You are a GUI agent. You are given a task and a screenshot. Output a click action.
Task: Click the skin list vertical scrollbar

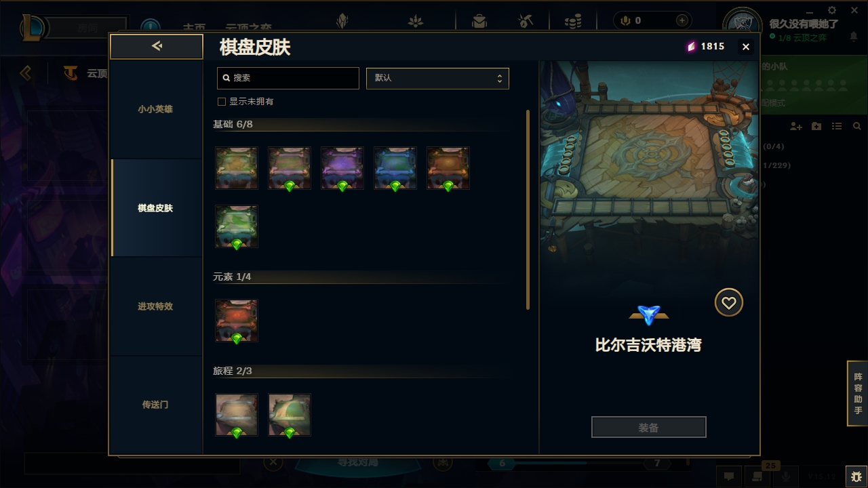tap(528, 210)
